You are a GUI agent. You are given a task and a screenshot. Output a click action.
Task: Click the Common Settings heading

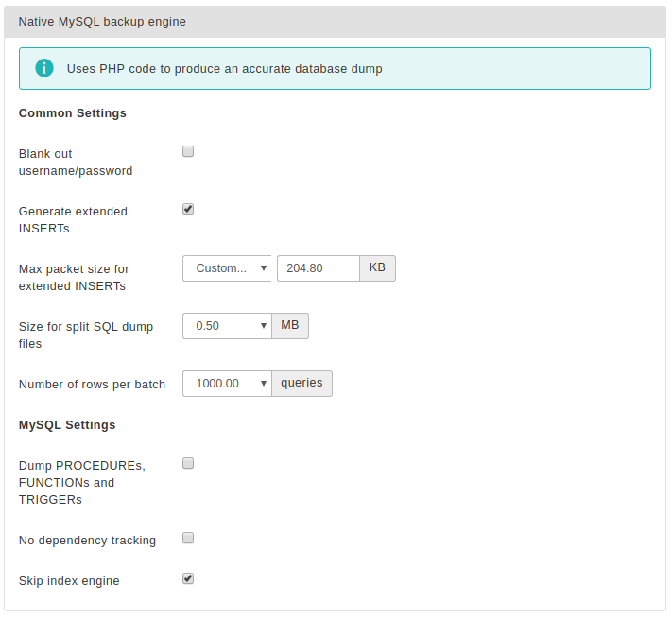[x=73, y=113]
